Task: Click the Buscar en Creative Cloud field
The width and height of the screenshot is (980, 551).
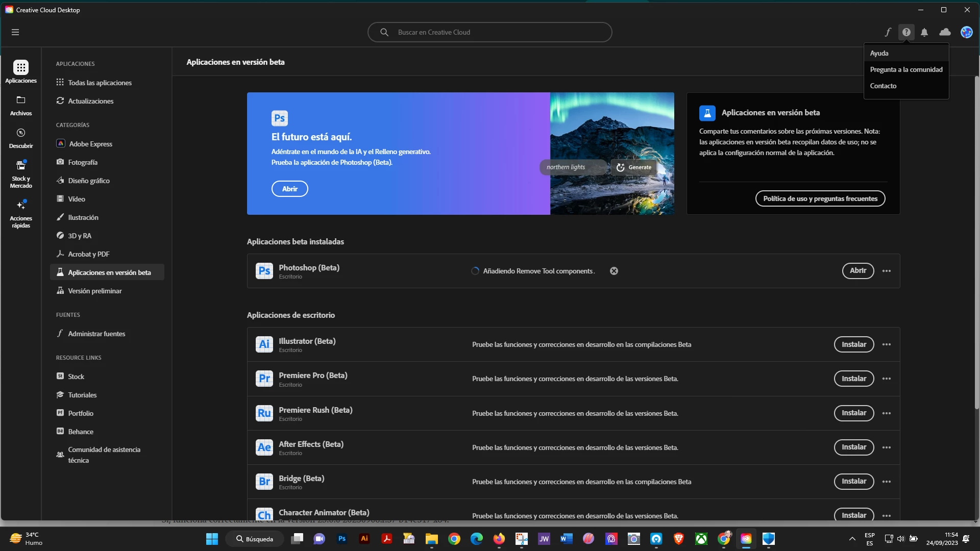Action: click(490, 32)
